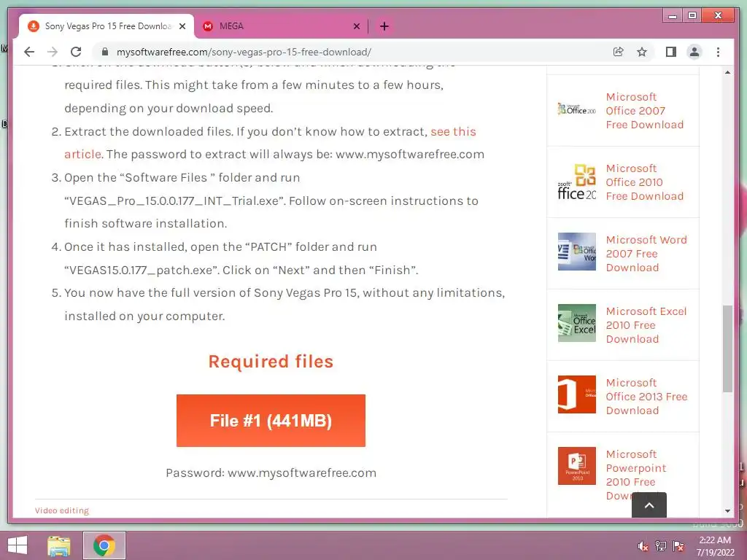Open Microsoft Office 2007 Free Download link
747x560 pixels.
tap(645, 111)
